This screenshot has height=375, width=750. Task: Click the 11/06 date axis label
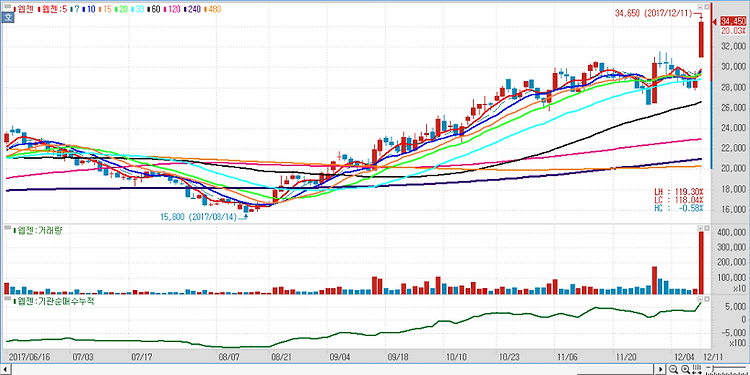click(x=568, y=357)
